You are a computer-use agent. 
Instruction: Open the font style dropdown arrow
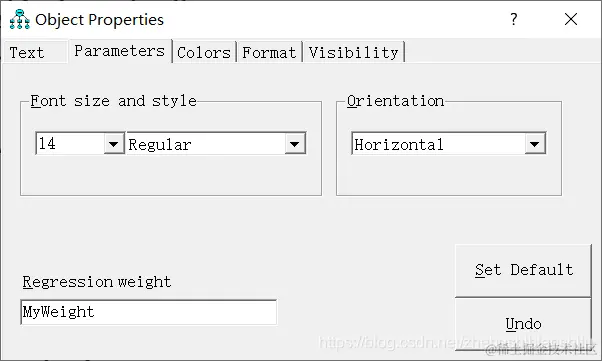294,144
